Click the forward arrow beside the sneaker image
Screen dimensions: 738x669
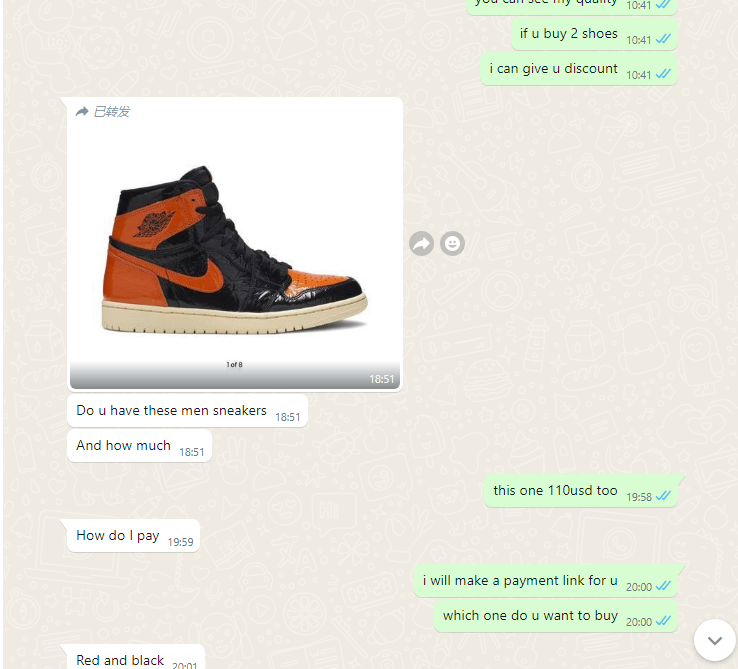click(421, 244)
